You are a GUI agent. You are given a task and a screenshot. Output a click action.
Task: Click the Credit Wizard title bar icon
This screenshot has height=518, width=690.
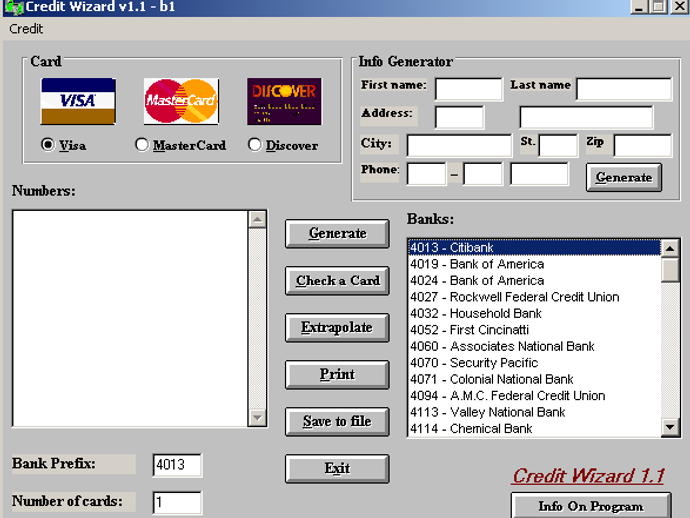[x=13, y=7]
